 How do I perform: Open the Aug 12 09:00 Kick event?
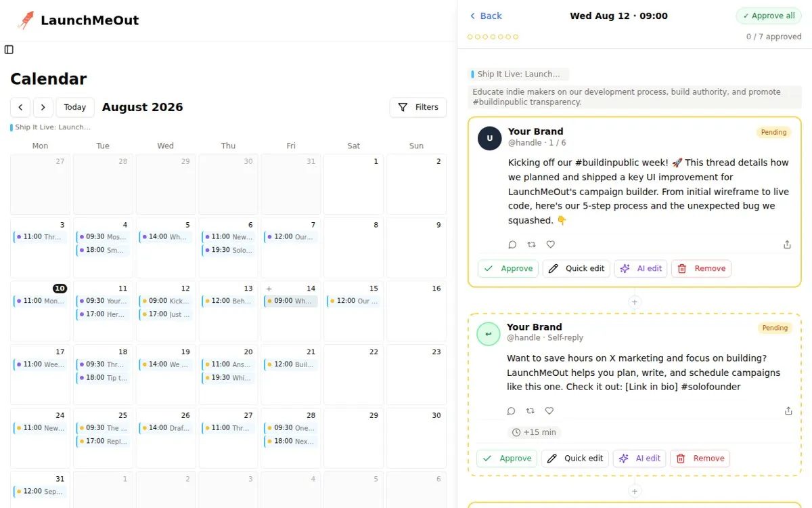point(166,301)
